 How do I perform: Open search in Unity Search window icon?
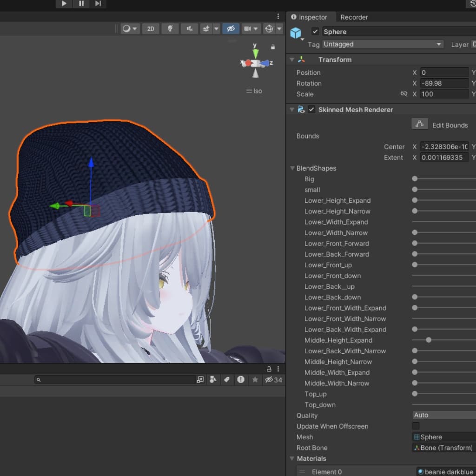(200, 380)
